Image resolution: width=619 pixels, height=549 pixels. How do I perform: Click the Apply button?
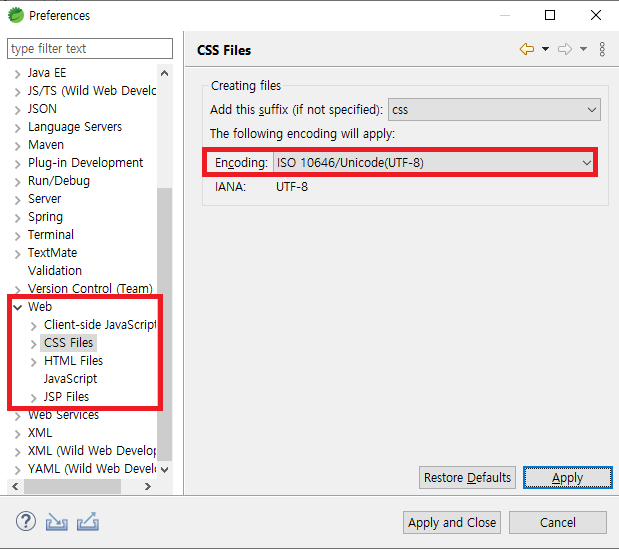coord(567,478)
